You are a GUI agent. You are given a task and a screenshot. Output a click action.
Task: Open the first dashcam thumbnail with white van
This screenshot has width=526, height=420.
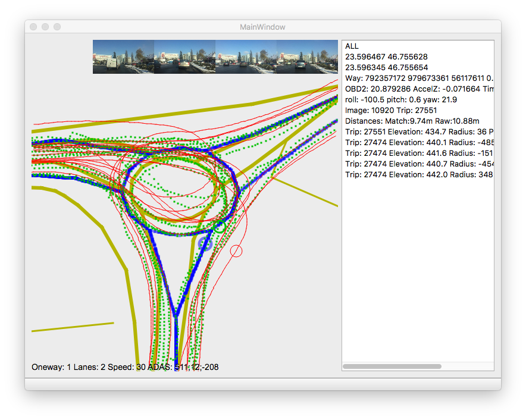click(x=123, y=57)
